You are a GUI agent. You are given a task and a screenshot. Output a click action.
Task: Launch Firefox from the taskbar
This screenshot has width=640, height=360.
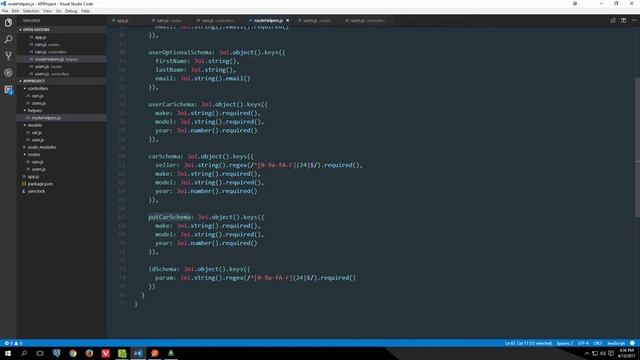(89, 353)
